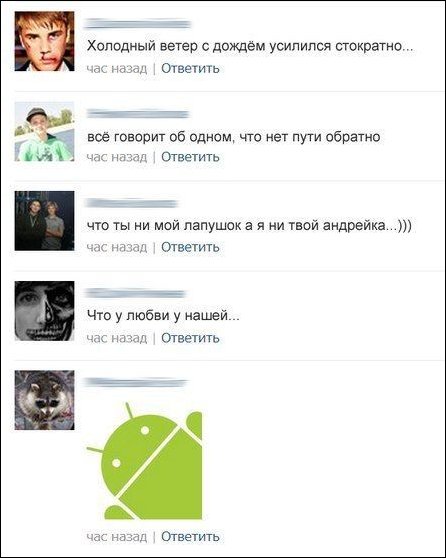Click 'час назад' timestamp on first comment
This screenshot has width=446, height=558.
tap(117, 68)
